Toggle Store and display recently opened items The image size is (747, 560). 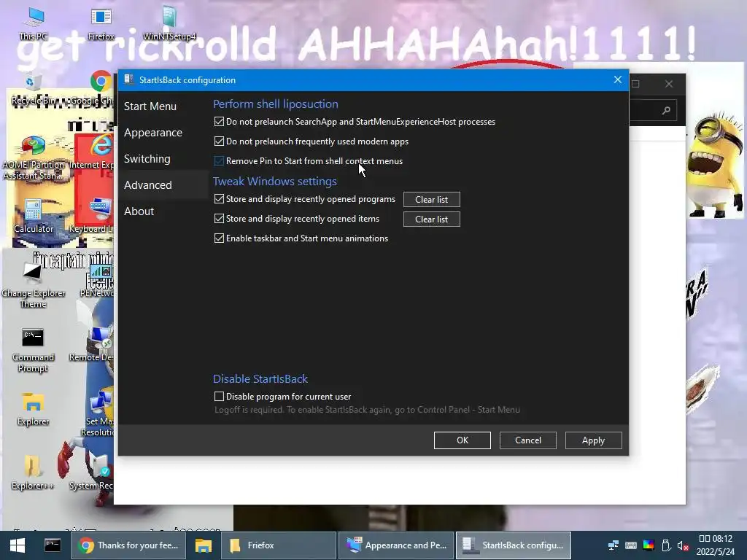[x=219, y=219]
